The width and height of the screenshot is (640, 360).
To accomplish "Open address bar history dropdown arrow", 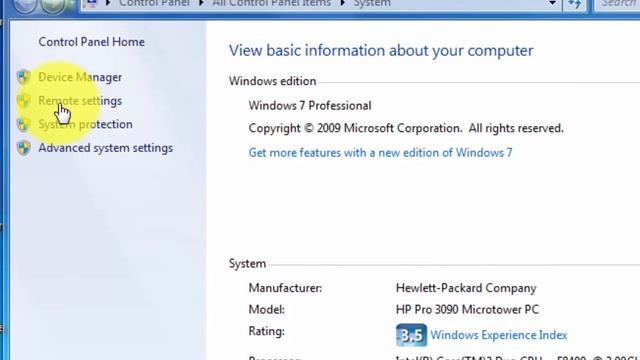I will (552, 3).
